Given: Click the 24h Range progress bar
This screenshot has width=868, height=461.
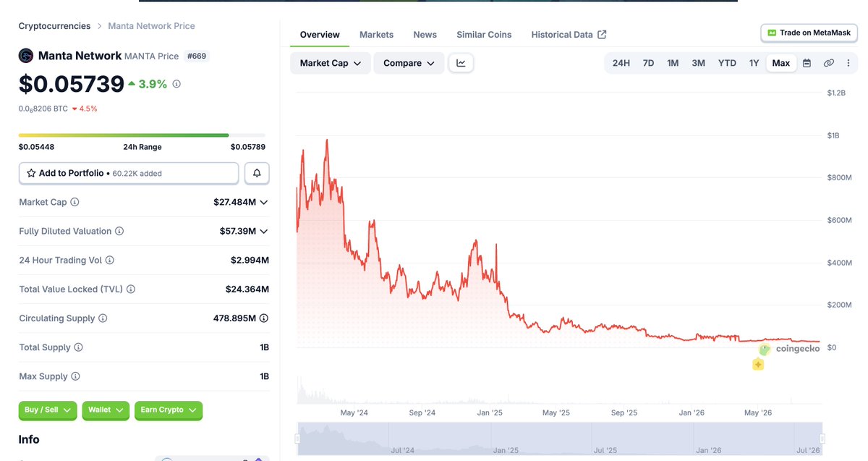Looking at the screenshot, I should click(x=142, y=135).
